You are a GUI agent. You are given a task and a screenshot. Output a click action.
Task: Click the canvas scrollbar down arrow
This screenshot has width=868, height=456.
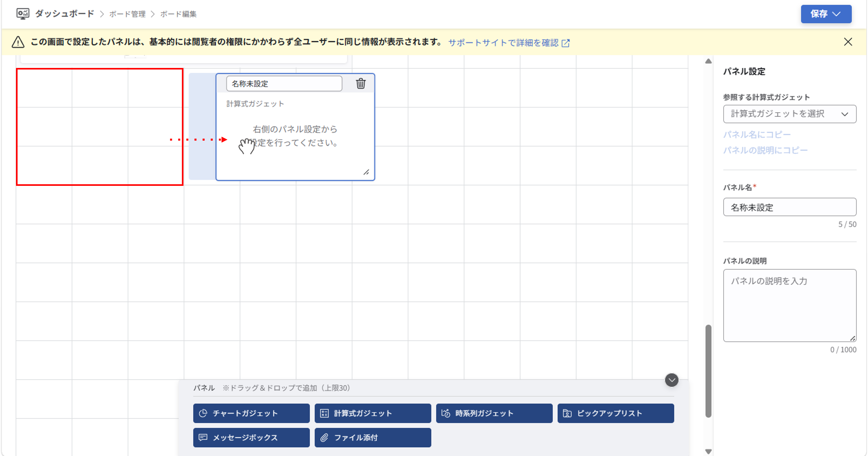coord(708,451)
